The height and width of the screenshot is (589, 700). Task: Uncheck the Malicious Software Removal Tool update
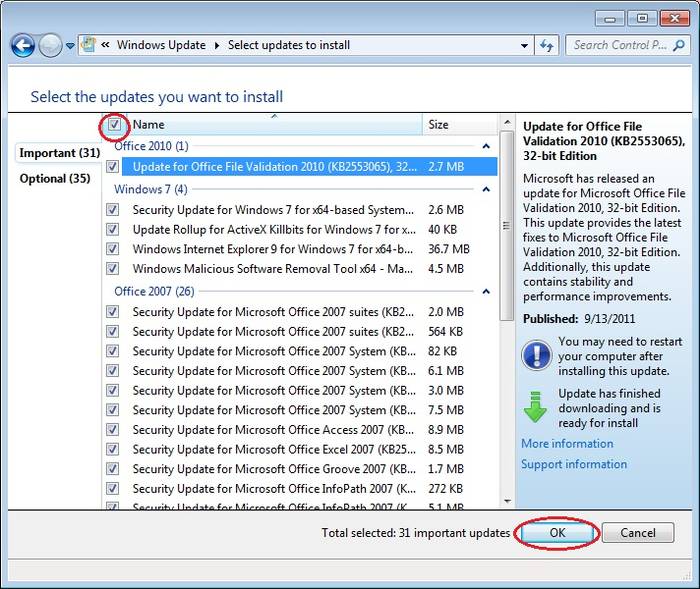pyautogui.click(x=113, y=269)
